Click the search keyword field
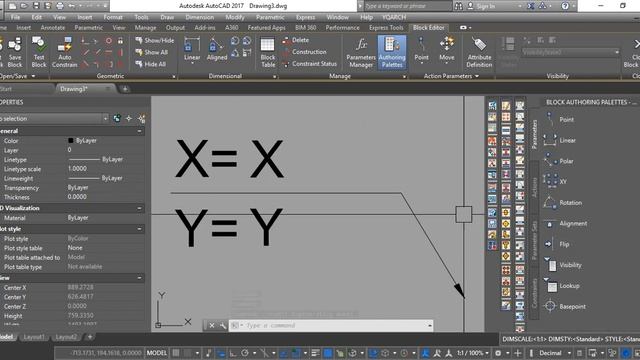This screenshot has height=360, width=640. pyautogui.click(x=407, y=6)
